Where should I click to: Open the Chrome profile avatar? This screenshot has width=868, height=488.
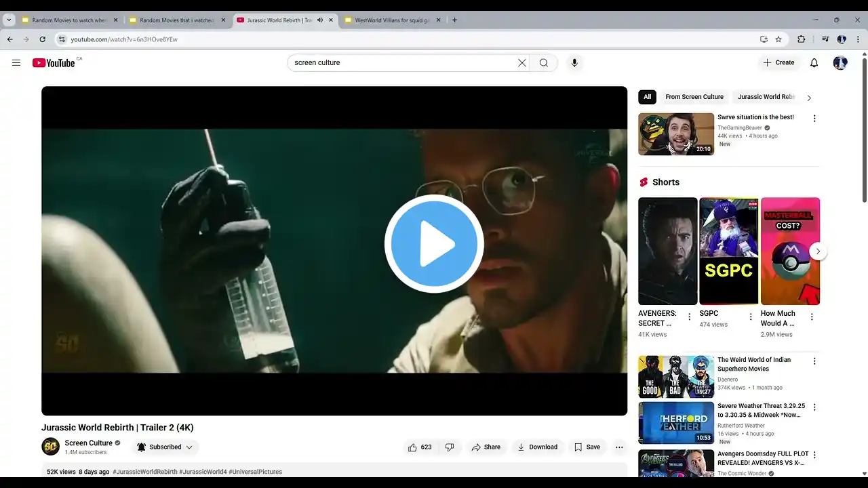point(842,39)
